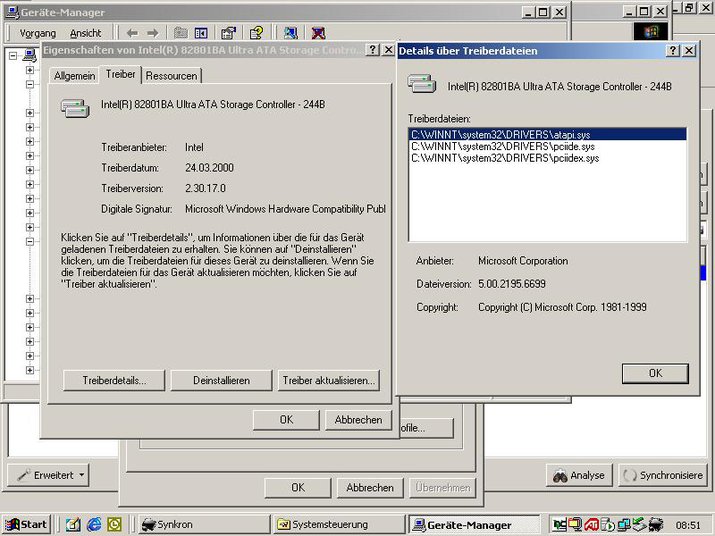Switch to Synkron in the taskbar
Screen dimensions: 715x536
[x=203, y=525]
